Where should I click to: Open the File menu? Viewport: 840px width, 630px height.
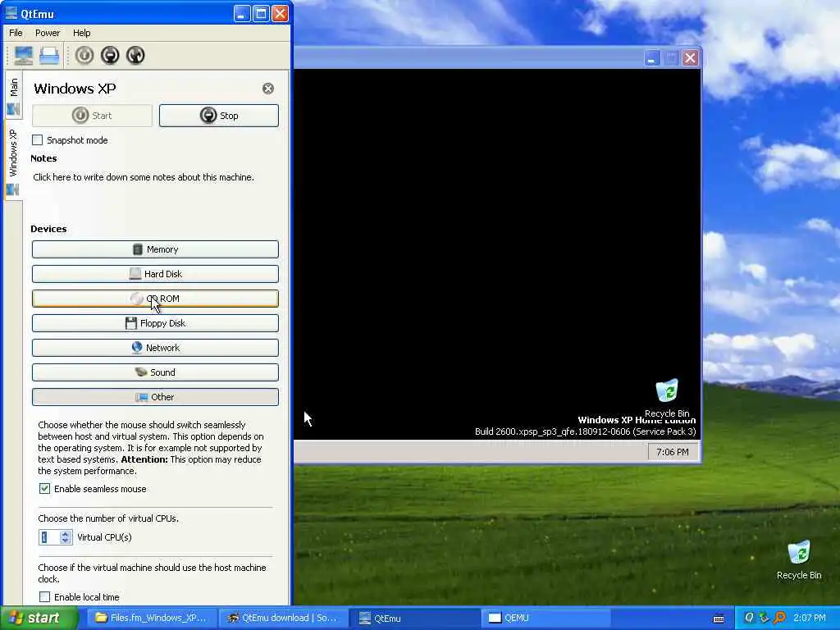(x=16, y=33)
